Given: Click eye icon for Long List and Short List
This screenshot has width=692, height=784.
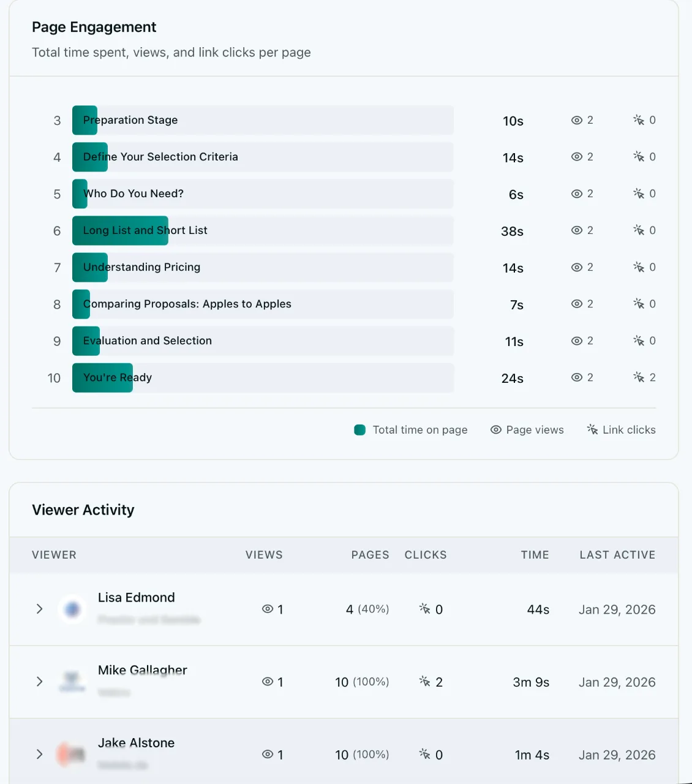Looking at the screenshot, I should pyautogui.click(x=576, y=230).
